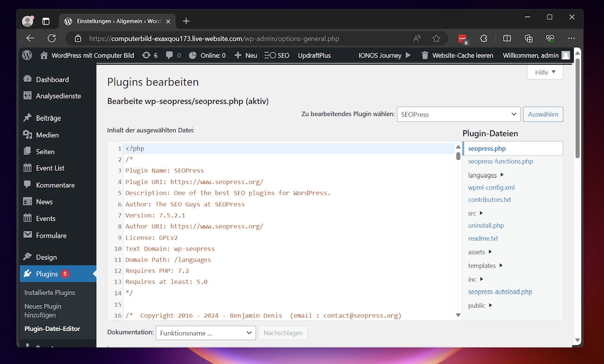Open the Plugins menu in sidebar

(x=47, y=274)
